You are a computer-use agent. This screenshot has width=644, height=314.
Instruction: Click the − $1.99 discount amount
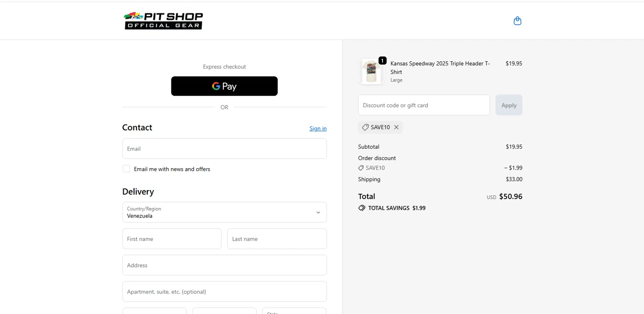(x=513, y=168)
